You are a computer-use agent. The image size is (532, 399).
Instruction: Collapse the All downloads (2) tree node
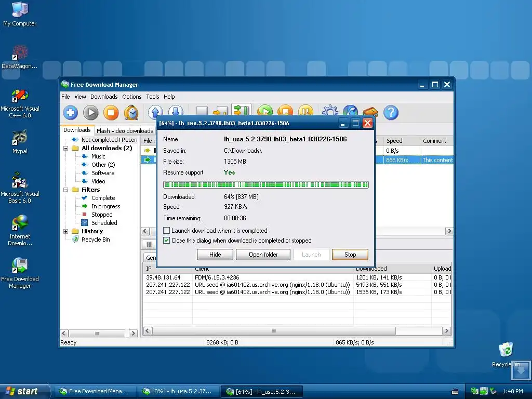[x=66, y=148]
